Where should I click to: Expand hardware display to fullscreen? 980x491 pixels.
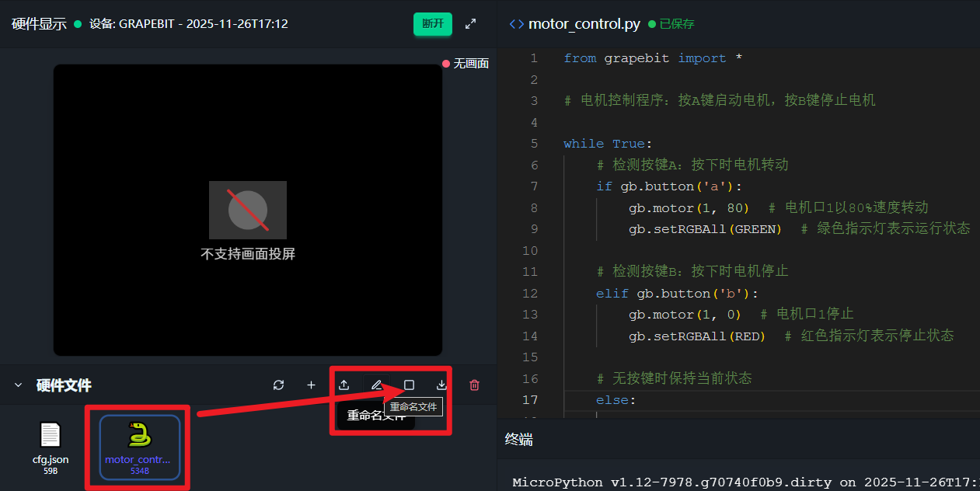[470, 24]
